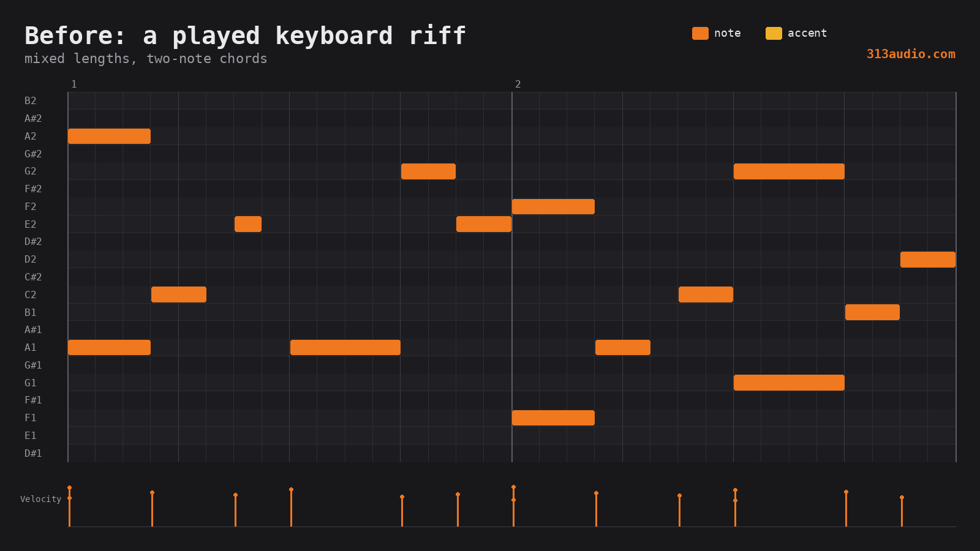
Task: Select the A2 note block
Action: click(109, 136)
